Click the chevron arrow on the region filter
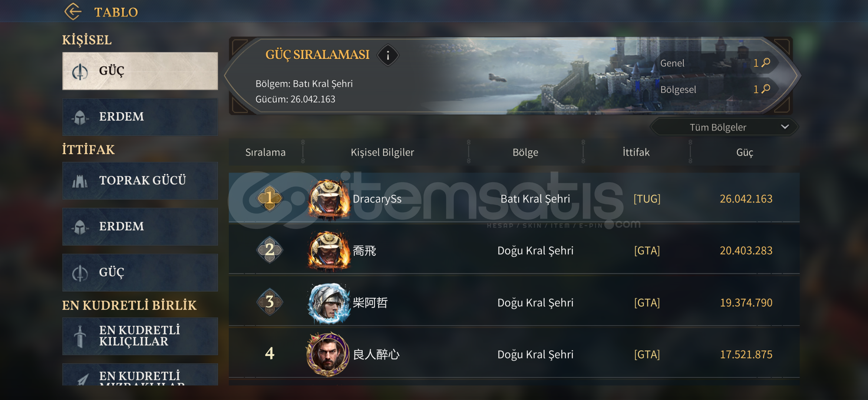Image resolution: width=868 pixels, height=400 pixels. [785, 127]
